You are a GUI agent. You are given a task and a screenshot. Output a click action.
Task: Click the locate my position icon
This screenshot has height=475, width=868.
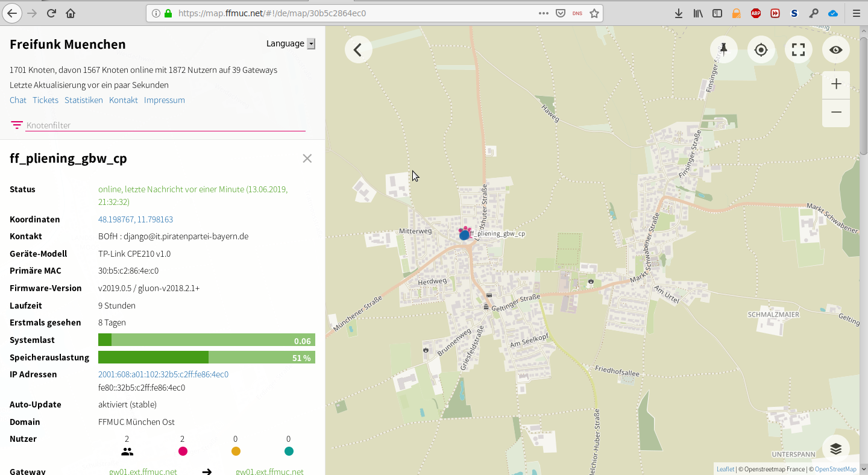point(761,49)
